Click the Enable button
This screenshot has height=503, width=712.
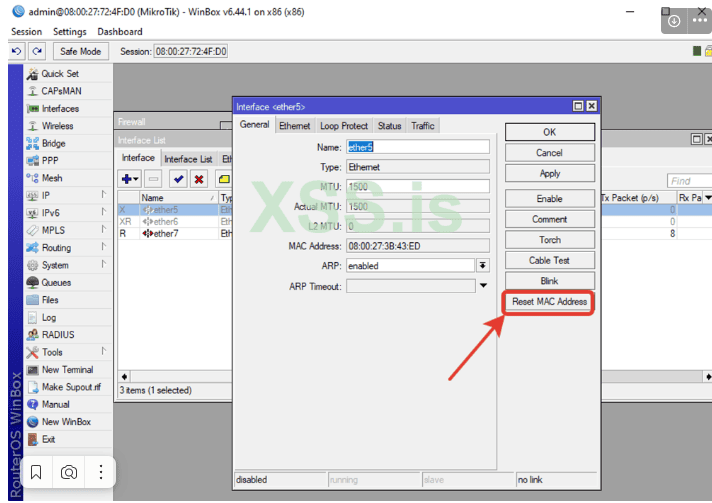pyautogui.click(x=549, y=198)
